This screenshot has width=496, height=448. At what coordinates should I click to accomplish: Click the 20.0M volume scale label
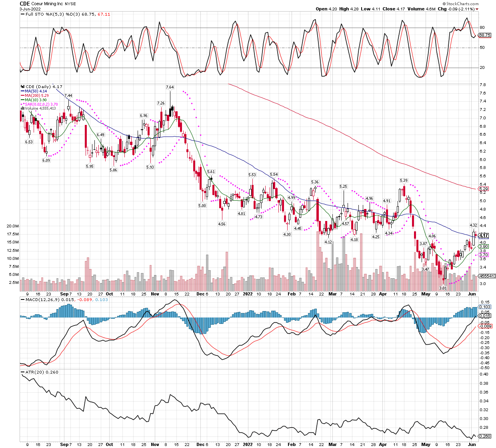click(x=12, y=226)
